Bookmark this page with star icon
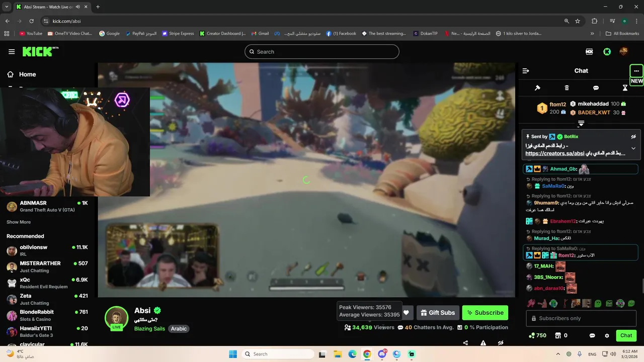 tap(578, 21)
